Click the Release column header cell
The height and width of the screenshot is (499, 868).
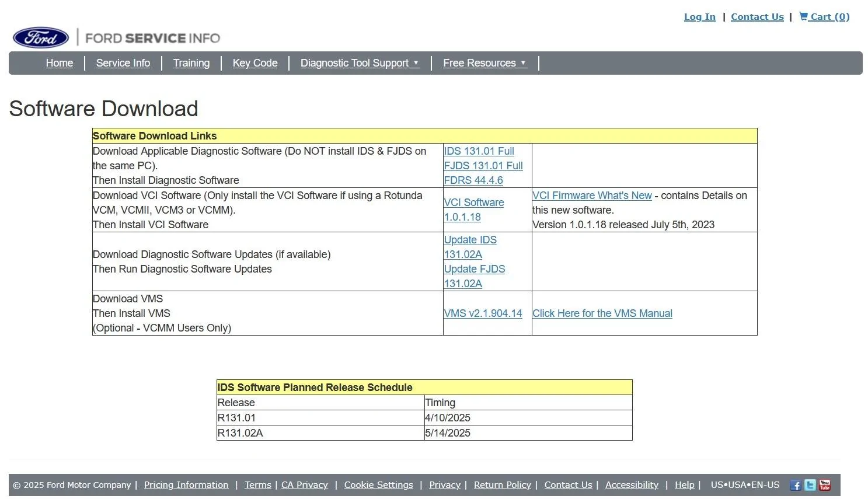[320, 403]
